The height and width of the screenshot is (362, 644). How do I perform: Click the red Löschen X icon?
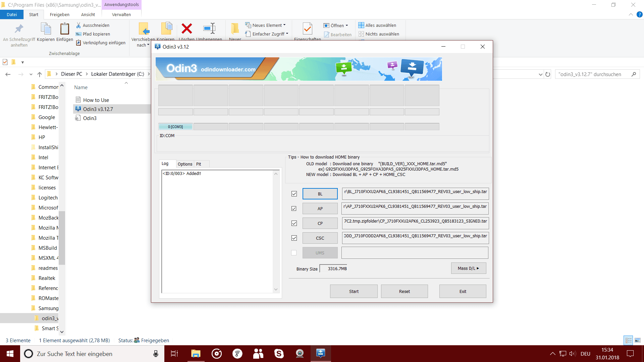coord(187,28)
